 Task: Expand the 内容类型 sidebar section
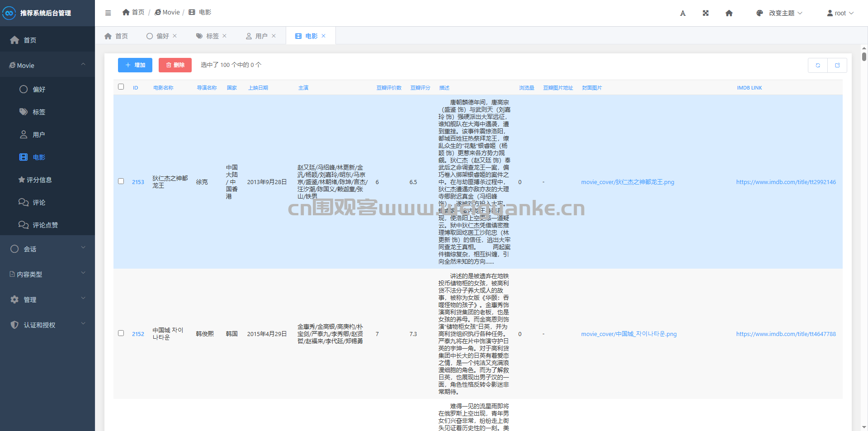click(47, 274)
